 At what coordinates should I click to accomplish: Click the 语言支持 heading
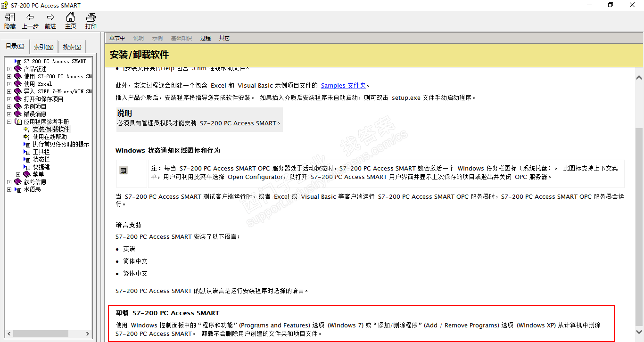pos(129,225)
